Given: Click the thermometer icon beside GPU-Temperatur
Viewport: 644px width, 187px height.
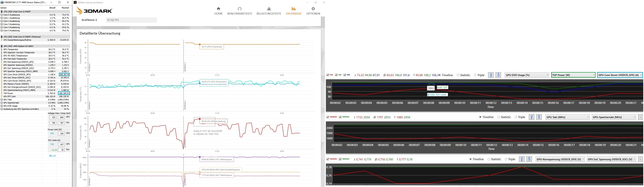Looking at the screenshot, I should tap(2, 49).
